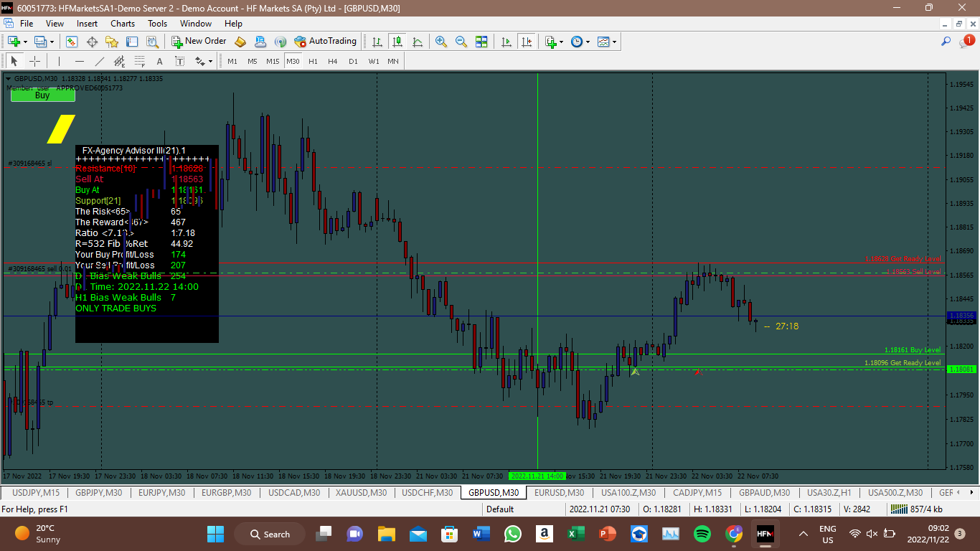This screenshot has height=551, width=980.
Task: Open the Indicators list icon
Action: [x=550, y=42]
